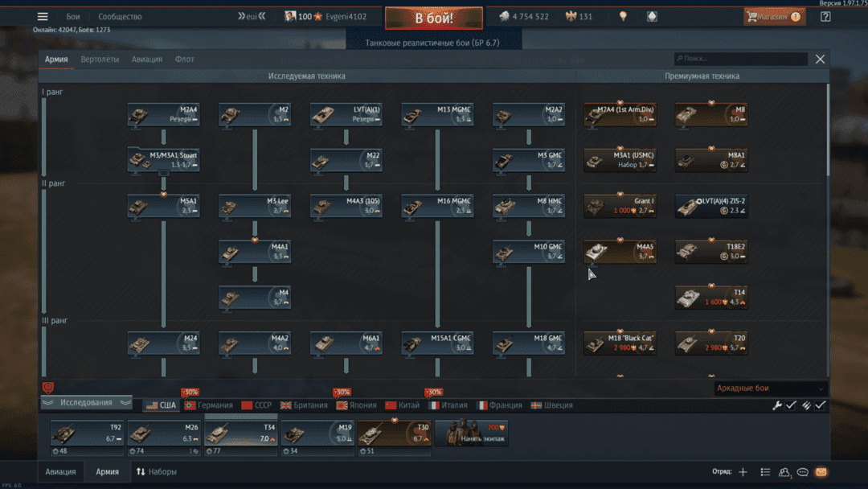Open the help question mark icon

[x=825, y=17]
